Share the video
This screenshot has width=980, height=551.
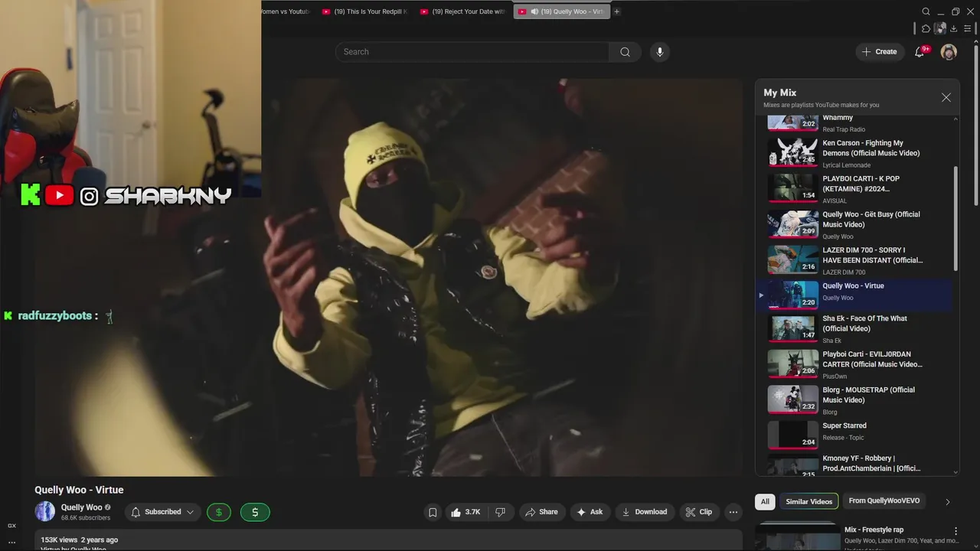541,512
